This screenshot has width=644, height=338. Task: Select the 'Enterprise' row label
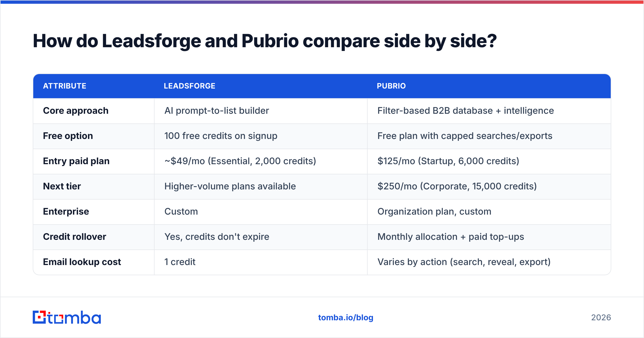[x=66, y=212]
